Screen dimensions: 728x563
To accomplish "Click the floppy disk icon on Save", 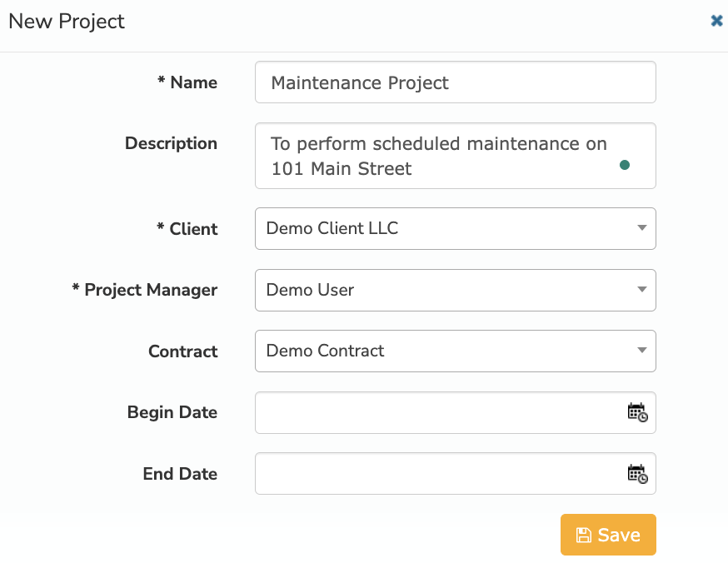I will pos(584,535).
